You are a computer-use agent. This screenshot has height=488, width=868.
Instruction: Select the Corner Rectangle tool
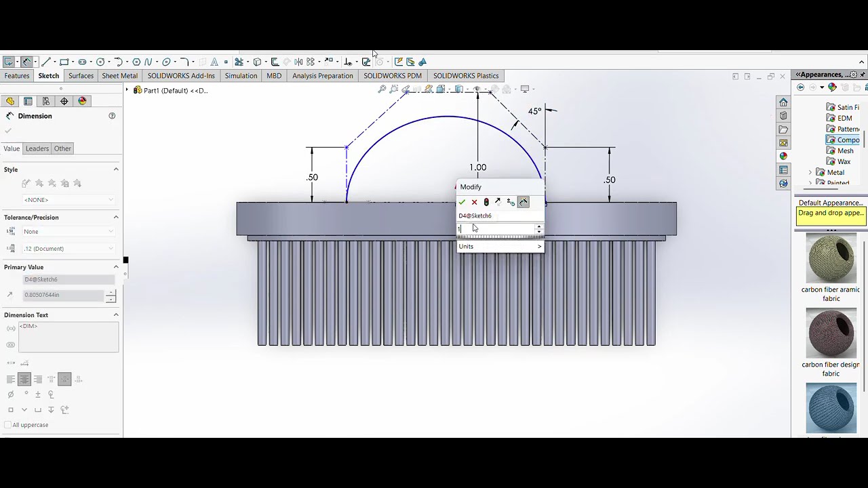pos(64,62)
